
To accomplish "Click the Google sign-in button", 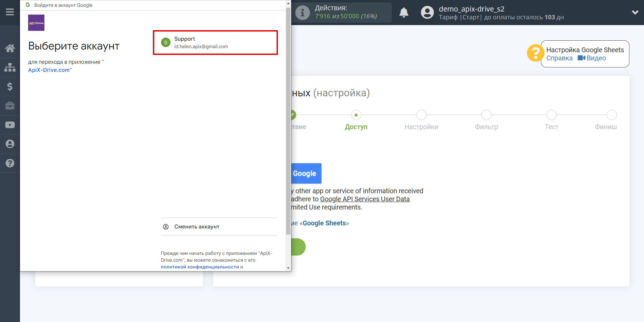I will tap(306, 173).
